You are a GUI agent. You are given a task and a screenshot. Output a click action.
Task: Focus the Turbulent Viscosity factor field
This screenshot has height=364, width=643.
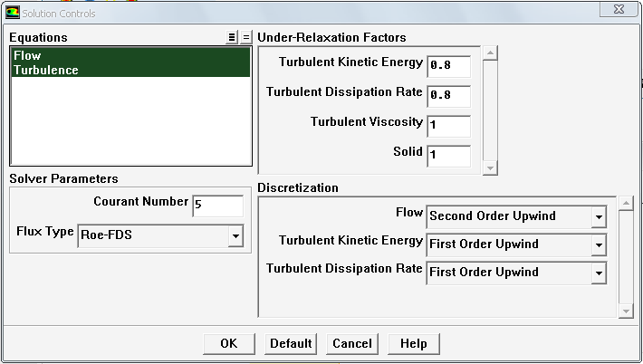(448, 126)
